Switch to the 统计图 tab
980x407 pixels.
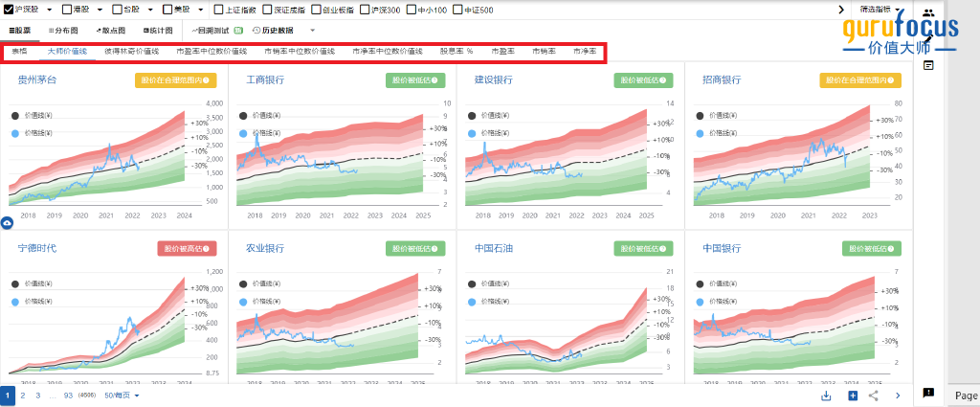tap(158, 30)
